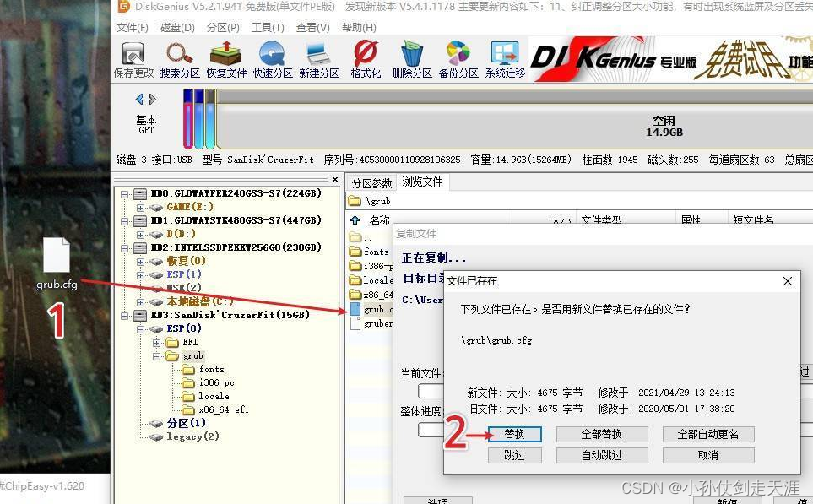
Task: Collapse the HD2 INTELSSDPEKKW256G8 disk node
Action: pyautogui.click(x=124, y=248)
